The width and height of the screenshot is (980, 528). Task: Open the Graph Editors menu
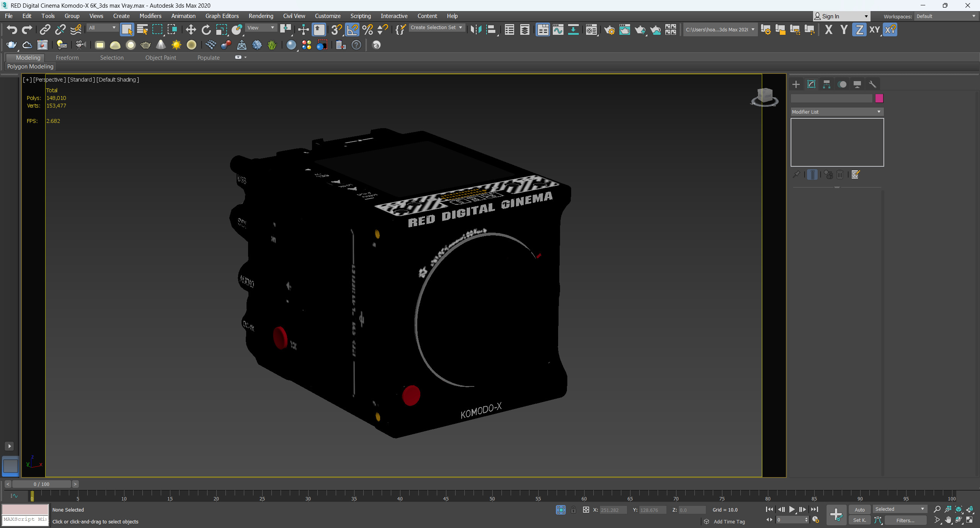[x=222, y=16]
